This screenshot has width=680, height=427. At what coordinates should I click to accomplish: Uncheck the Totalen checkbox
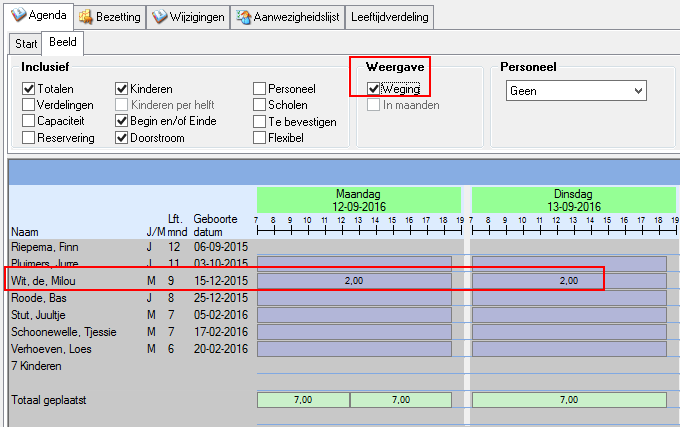pyautogui.click(x=29, y=89)
